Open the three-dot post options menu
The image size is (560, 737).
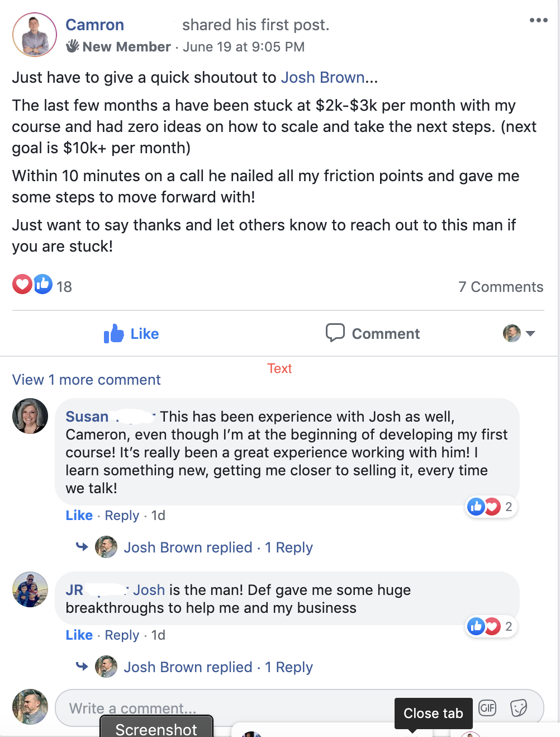538,21
